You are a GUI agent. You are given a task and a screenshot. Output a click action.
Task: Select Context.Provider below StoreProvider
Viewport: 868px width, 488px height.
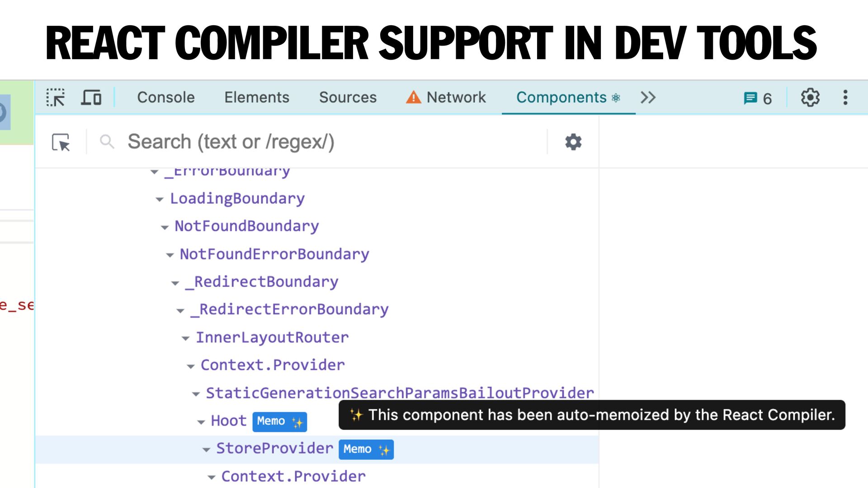pyautogui.click(x=293, y=477)
